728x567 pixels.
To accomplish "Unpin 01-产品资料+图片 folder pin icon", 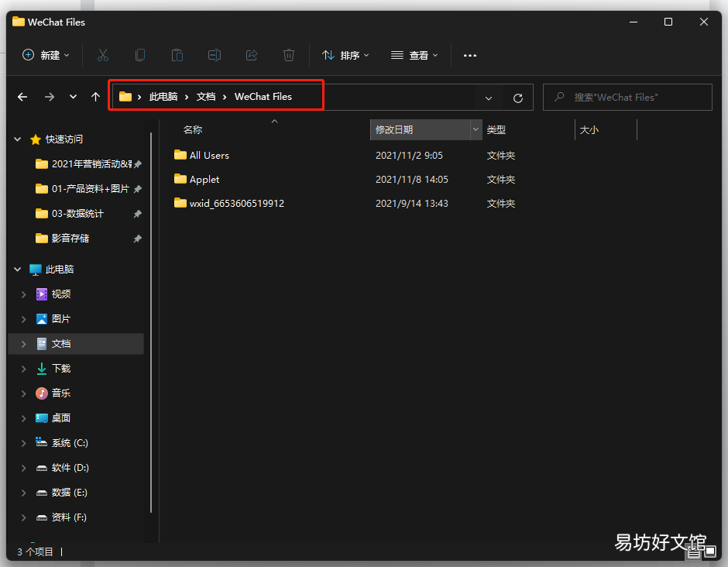I will (x=137, y=189).
